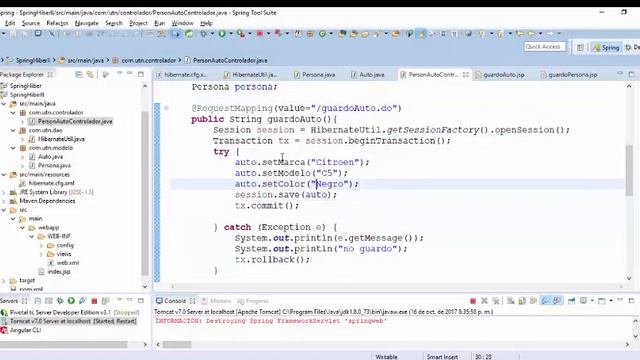This screenshot has width=640, height=360.
Task: Click the Console horizontal scrollbar thumb
Action: 177,344
